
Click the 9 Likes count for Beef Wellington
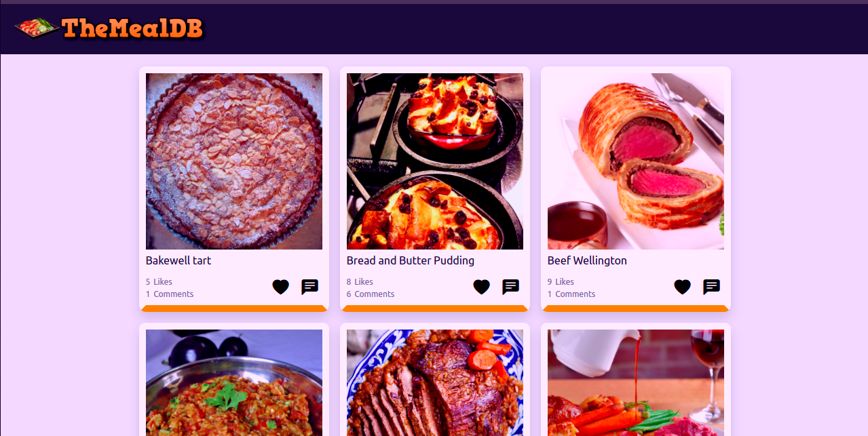click(x=561, y=281)
